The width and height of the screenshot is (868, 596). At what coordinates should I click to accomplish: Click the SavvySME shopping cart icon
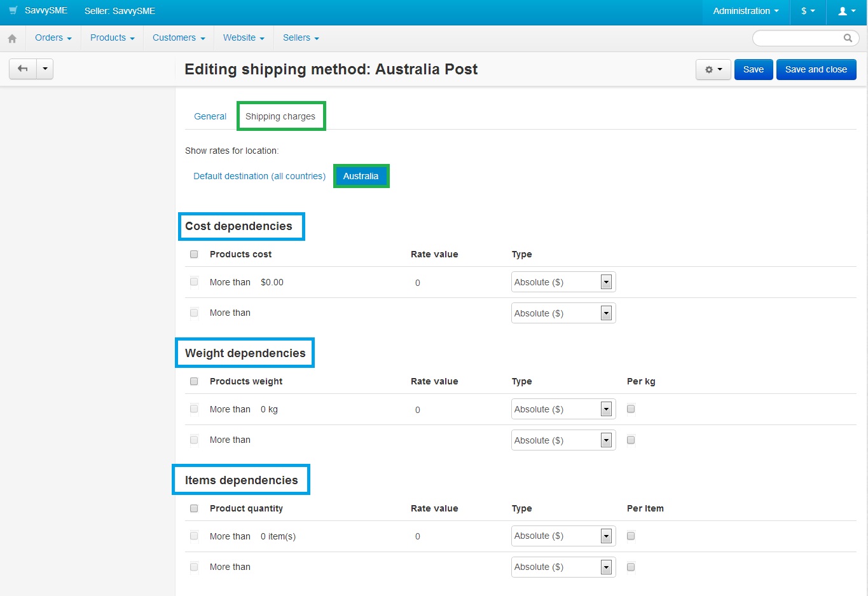point(13,11)
